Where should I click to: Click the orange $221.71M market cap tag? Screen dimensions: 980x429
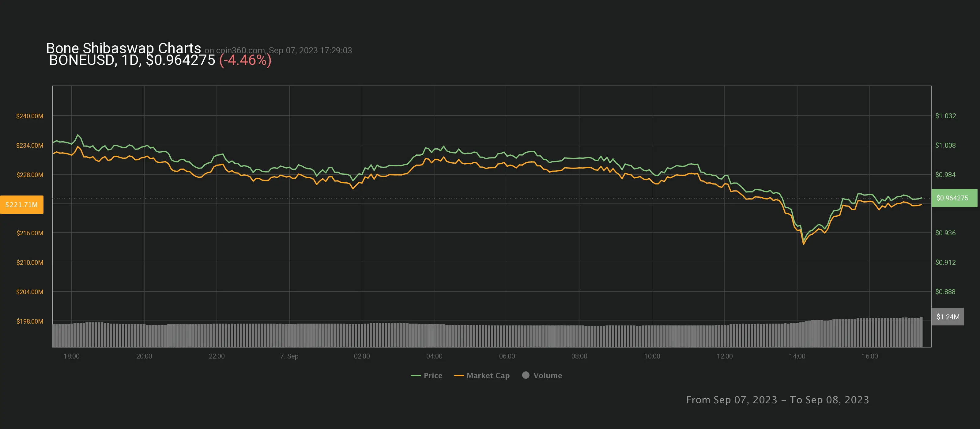tap(22, 205)
